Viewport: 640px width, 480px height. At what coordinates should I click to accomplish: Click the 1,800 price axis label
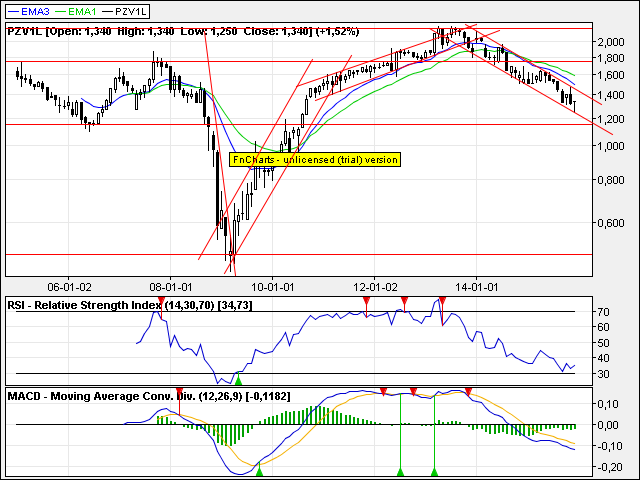point(611,58)
